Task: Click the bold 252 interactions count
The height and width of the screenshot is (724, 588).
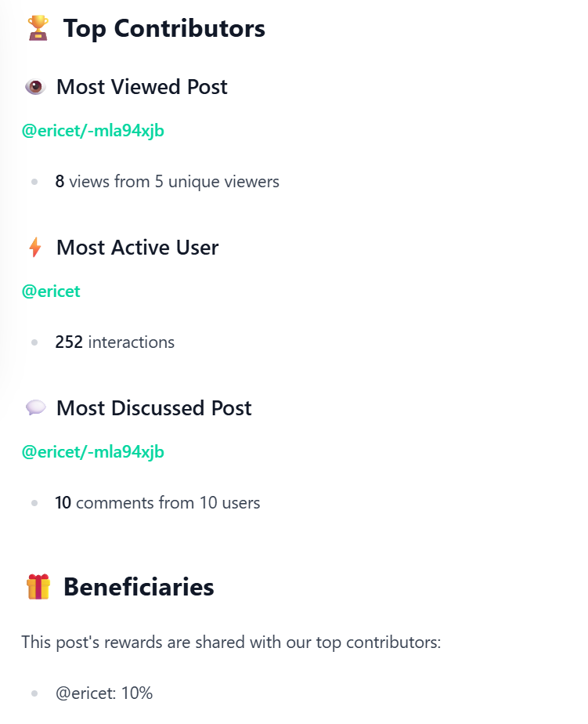Action: [69, 342]
